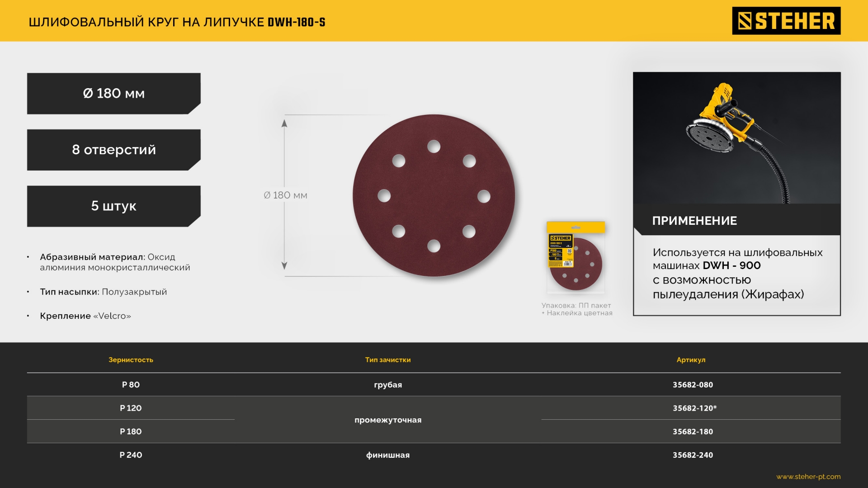Click the Ø 180 мм dimension label

click(285, 195)
